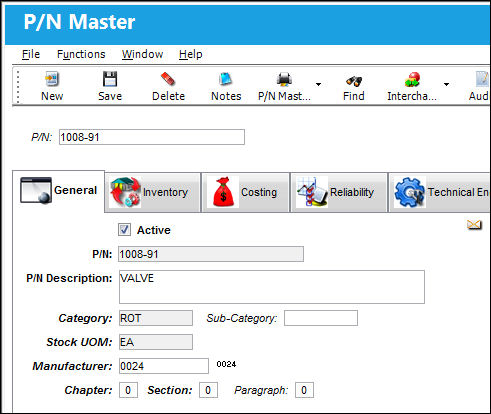Expand the P/N Master print dropdown arrow
The height and width of the screenshot is (414, 491).
[318, 84]
